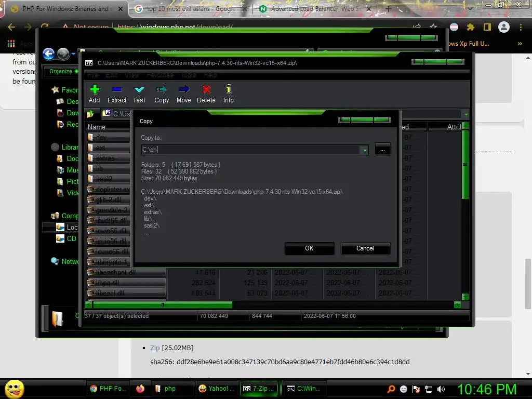
Task: Expand the bookmarks overflow chevron
Action: (520, 44)
